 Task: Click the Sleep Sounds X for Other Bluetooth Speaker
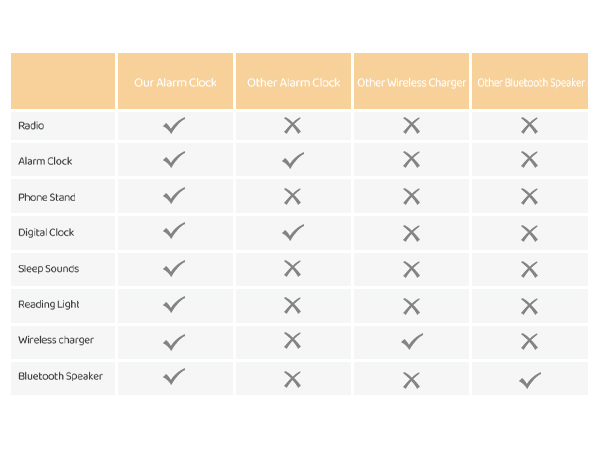point(530,269)
